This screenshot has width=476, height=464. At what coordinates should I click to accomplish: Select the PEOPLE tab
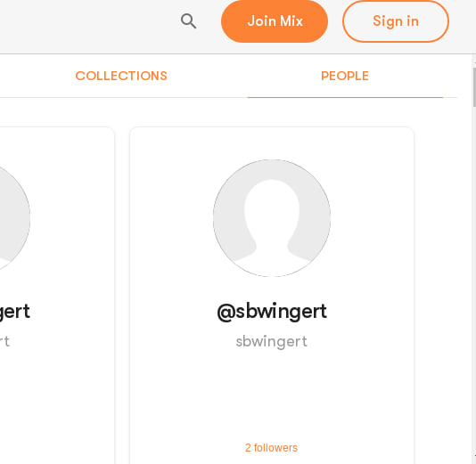click(x=345, y=76)
